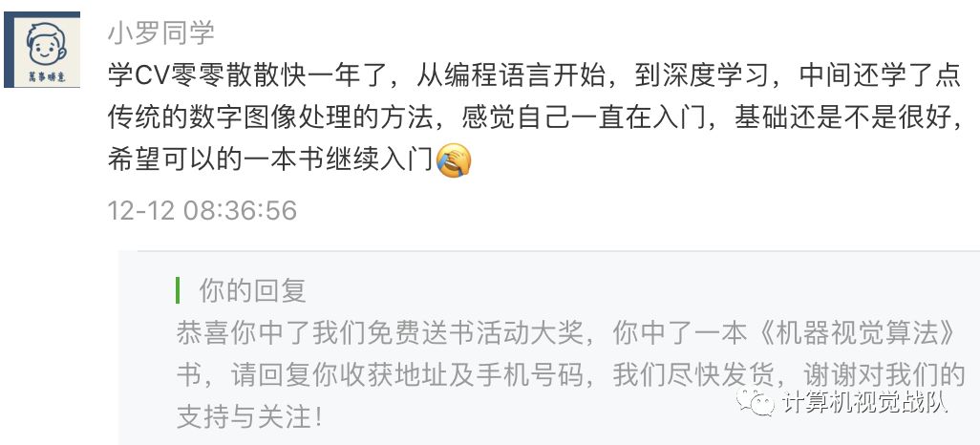Tap the laughing-crying emoji in comment
Screen dimensions: 980x445
point(454,160)
